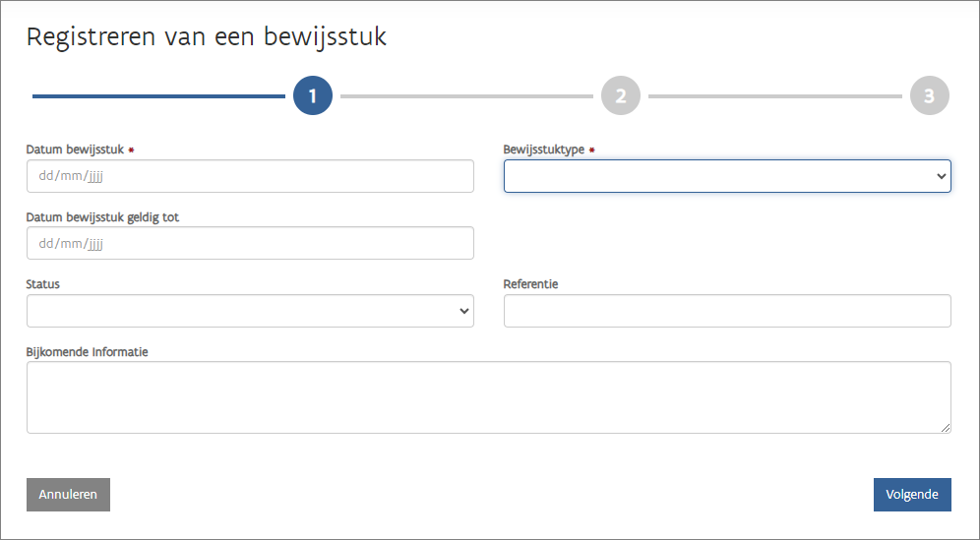Click the Datum bewijsstuk label
Screen dimensions: 980x540
point(72,150)
